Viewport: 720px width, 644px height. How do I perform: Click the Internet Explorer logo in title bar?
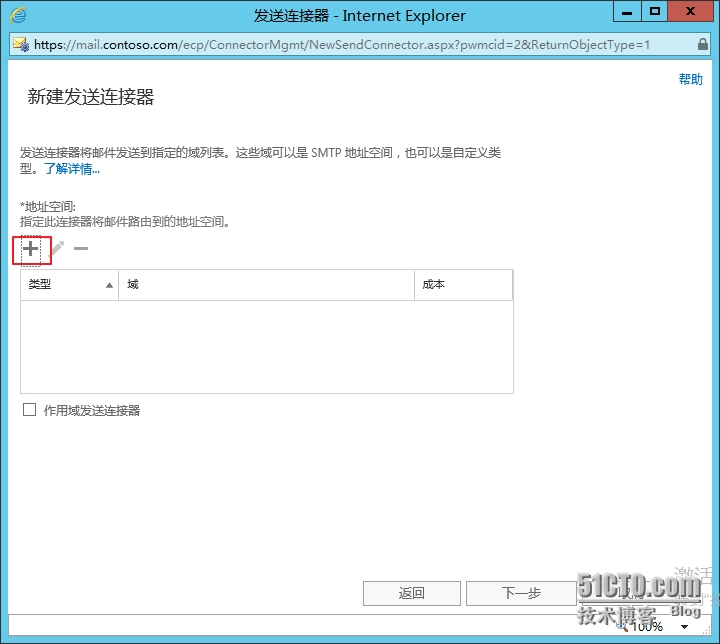pos(19,15)
